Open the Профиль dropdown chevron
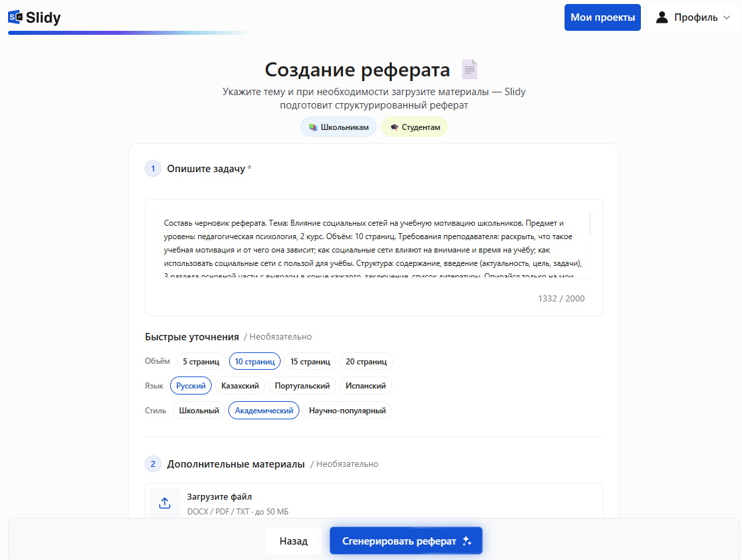Image resolution: width=742 pixels, height=560 pixels. [727, 17]
